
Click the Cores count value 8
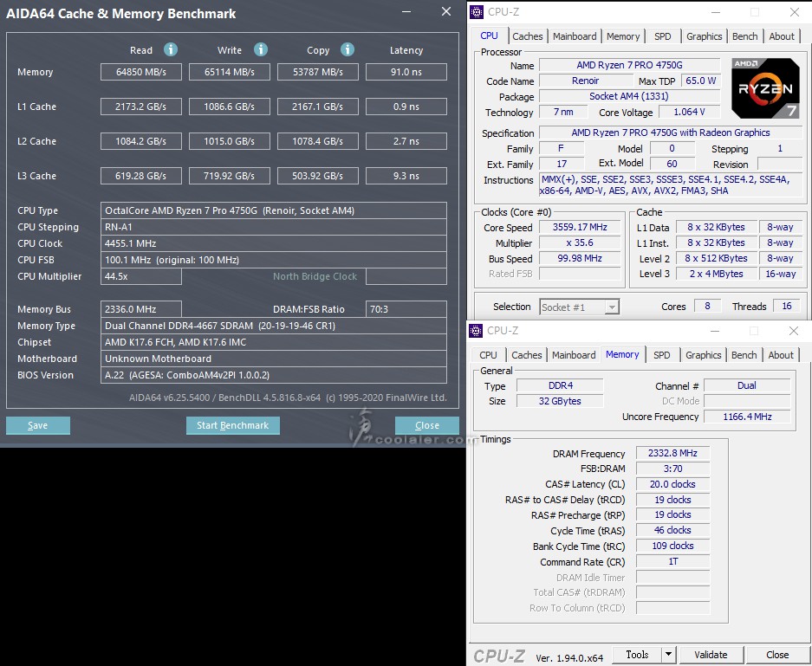tap(707, 307)
